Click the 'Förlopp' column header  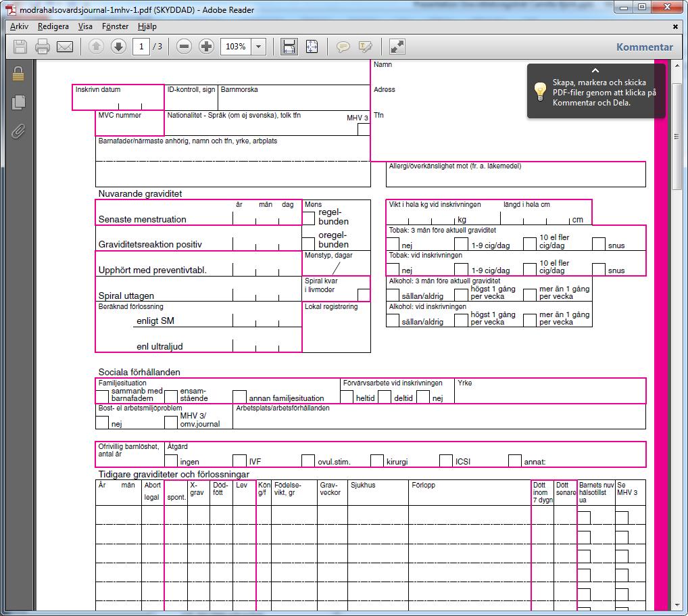click(424, 485)
